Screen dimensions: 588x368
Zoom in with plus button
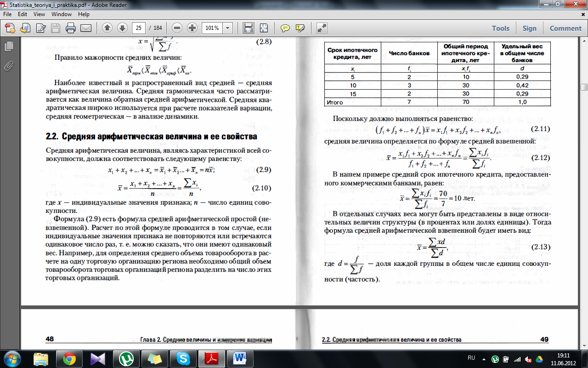(x=192, y=28)
